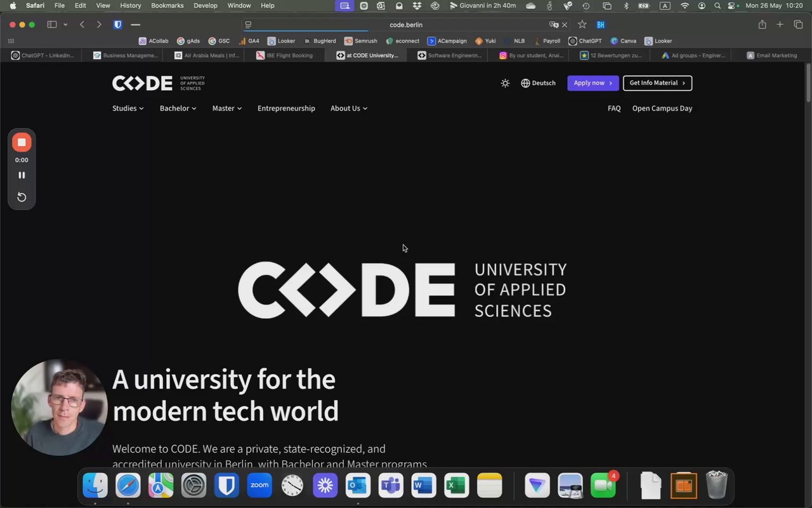
Task: Expand the Bachelor navigation dropdown
Action: (x=178, y=109)
